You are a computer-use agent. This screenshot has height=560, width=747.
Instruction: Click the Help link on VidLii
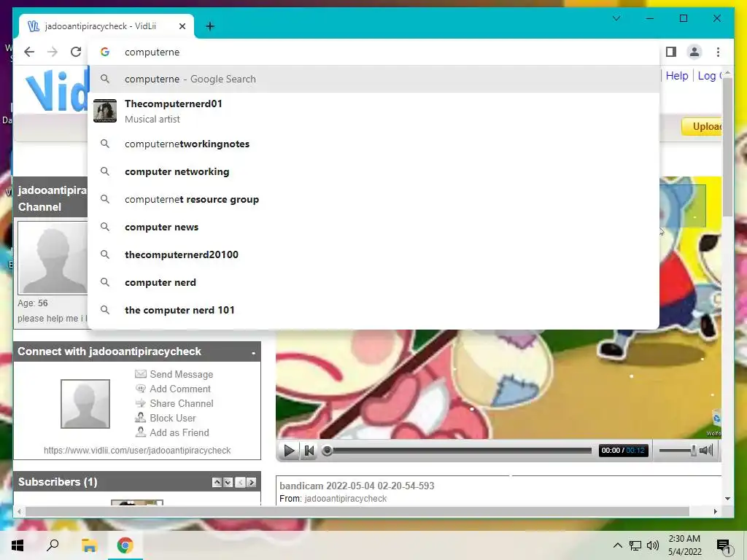(676, 76)
